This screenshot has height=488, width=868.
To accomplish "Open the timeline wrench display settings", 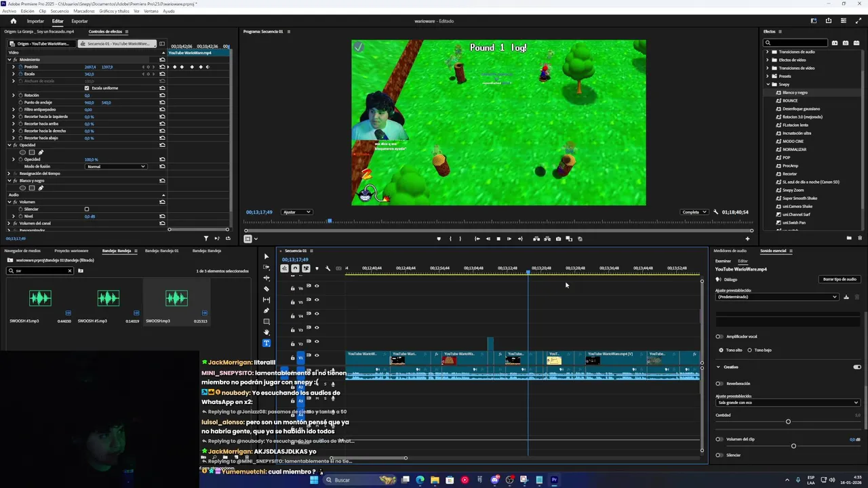I will [328, 268].
